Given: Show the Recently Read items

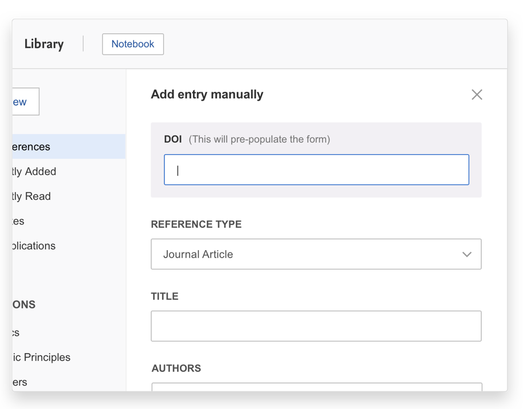Looking at the screenshot, I should point(31,197).
